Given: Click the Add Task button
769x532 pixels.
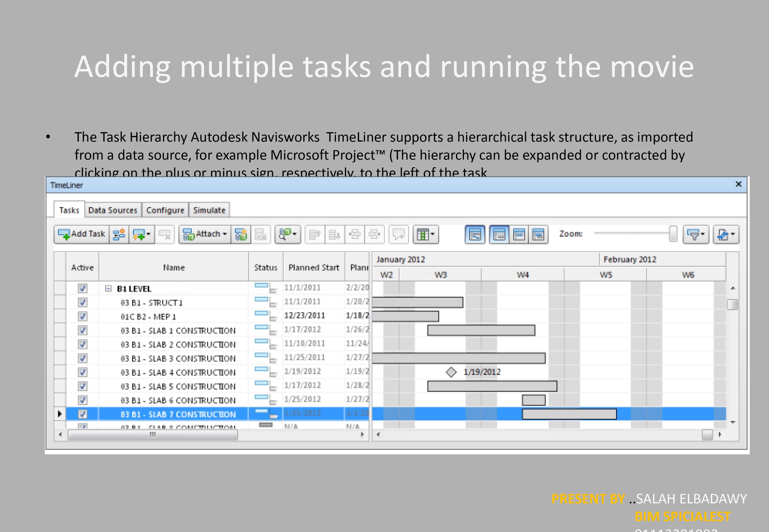Looking at the screenshot, I should 82,234.
